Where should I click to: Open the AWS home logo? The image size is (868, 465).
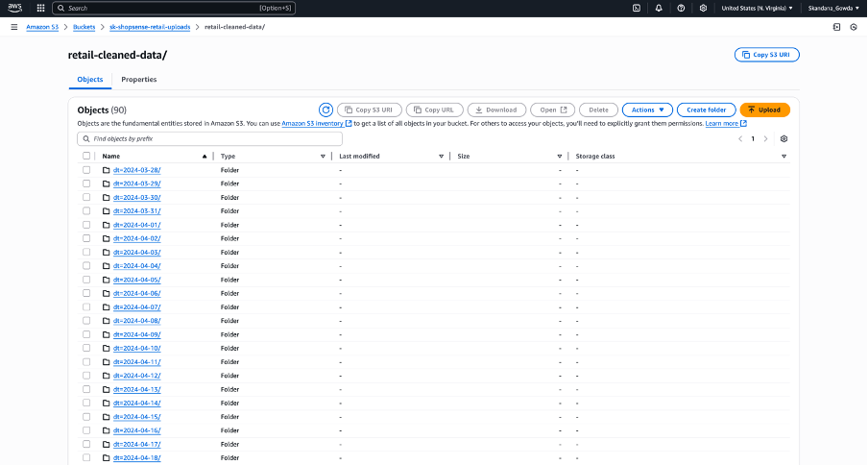15,8
